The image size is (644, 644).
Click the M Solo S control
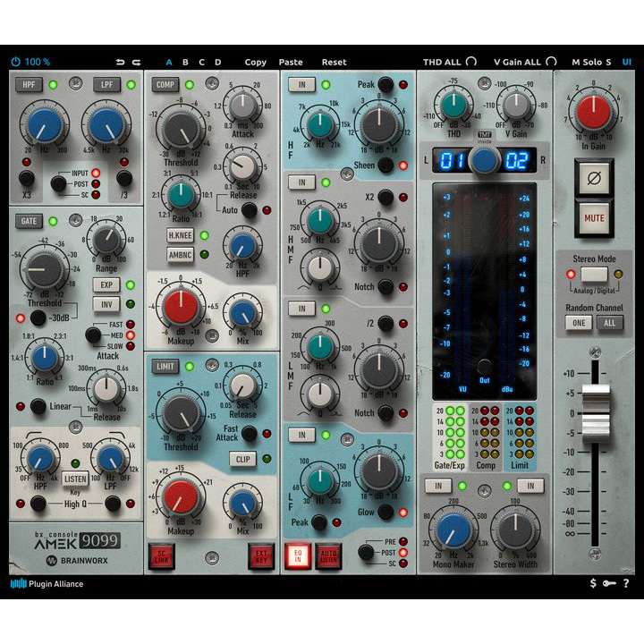pyautogui.click(x=591, y=62)
